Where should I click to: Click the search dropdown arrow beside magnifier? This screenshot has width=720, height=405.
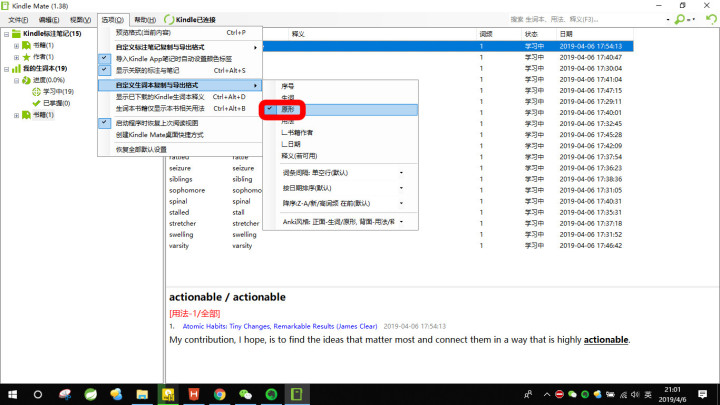(668, 20)
